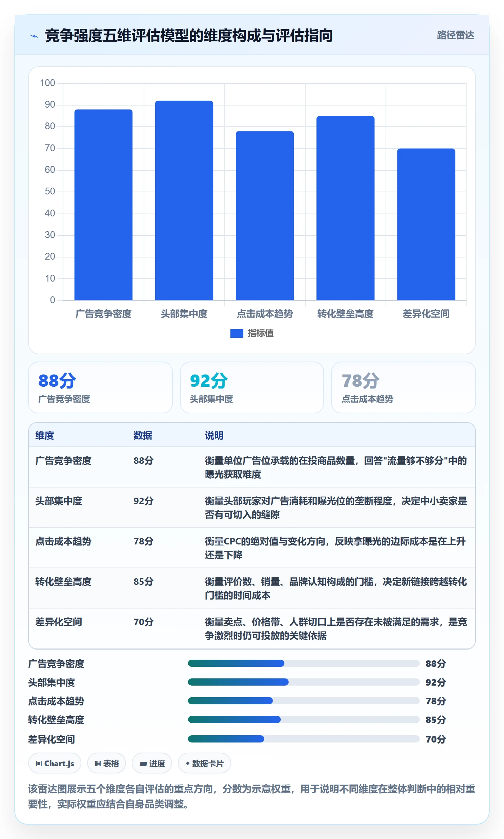
Task: Click the 差异化空间 x-axis label
Action: point(426,314)
